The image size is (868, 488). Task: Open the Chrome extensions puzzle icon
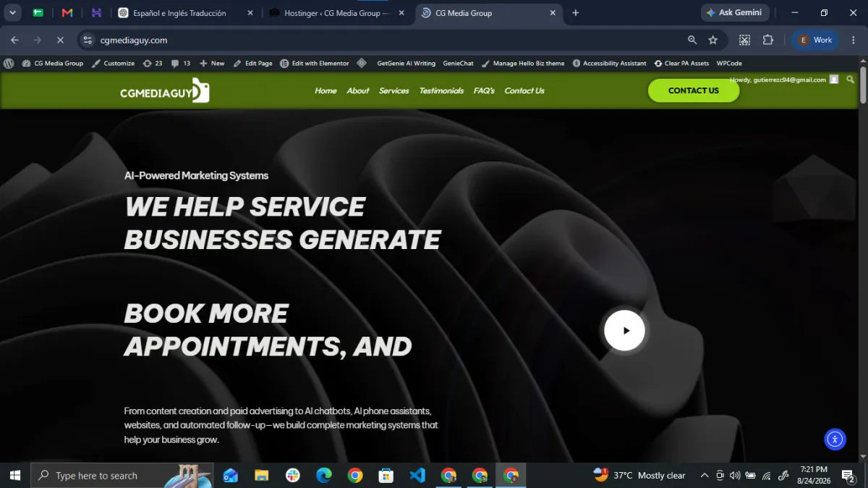[x=768, y=40]
